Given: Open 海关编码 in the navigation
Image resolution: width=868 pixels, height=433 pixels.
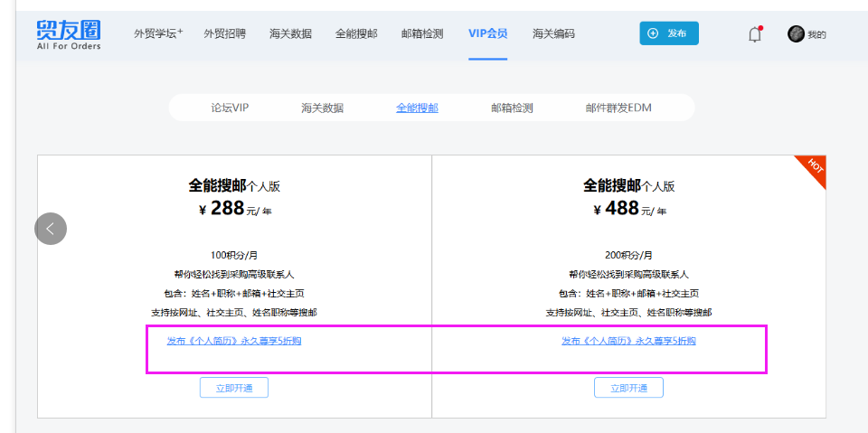Looking at the screenshot, I should click(x=553, y=33).
